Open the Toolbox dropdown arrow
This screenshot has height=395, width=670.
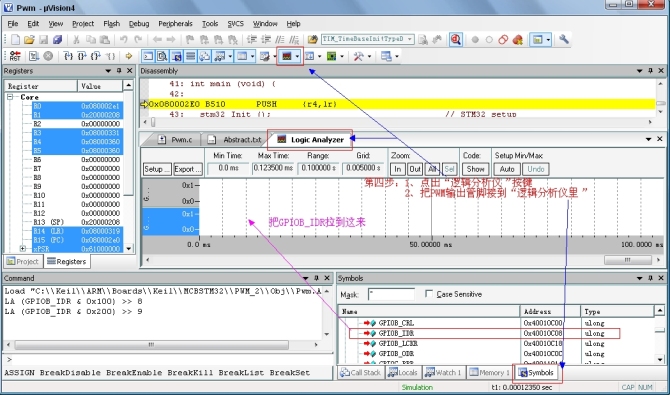(369, 56)
